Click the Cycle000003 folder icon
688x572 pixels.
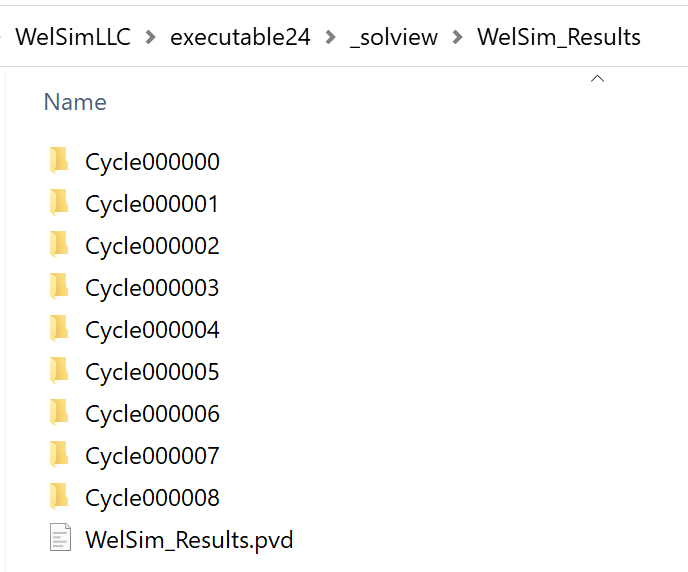coord(59,287)
